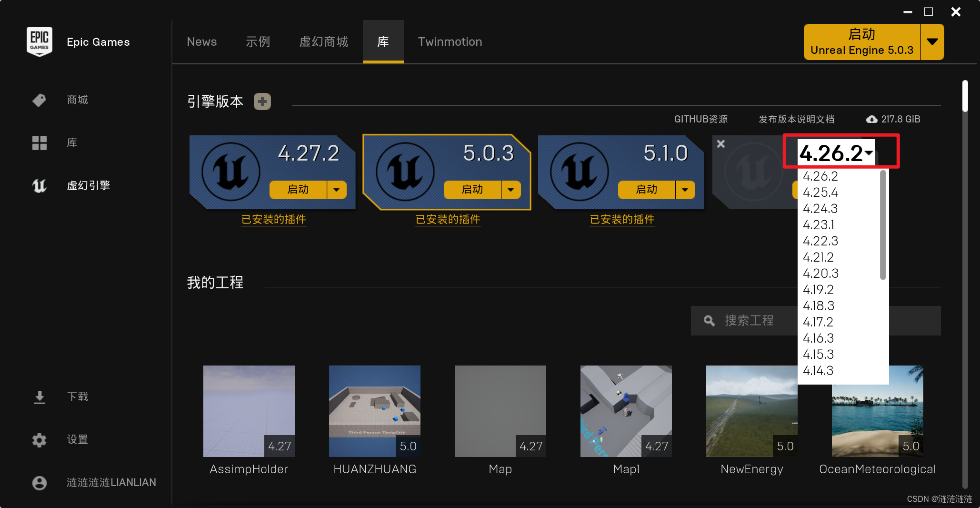Screen dimensions: 980x508
Task: Add a new engine version with plus icon
Action: click(x=262, y=102)
